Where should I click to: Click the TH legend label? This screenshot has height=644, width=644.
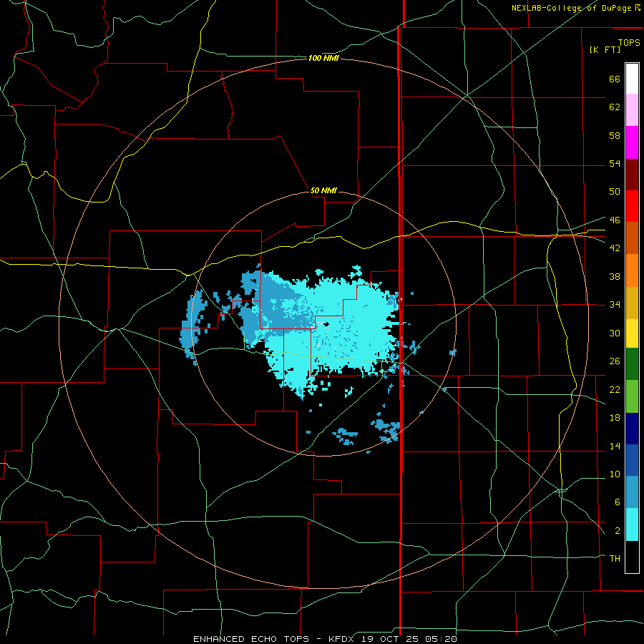pyautogui.click(x=615, y=559)
